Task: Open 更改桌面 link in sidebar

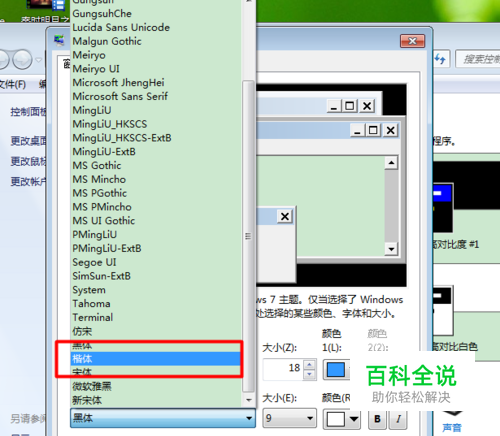Action: [x=28, y=141]
